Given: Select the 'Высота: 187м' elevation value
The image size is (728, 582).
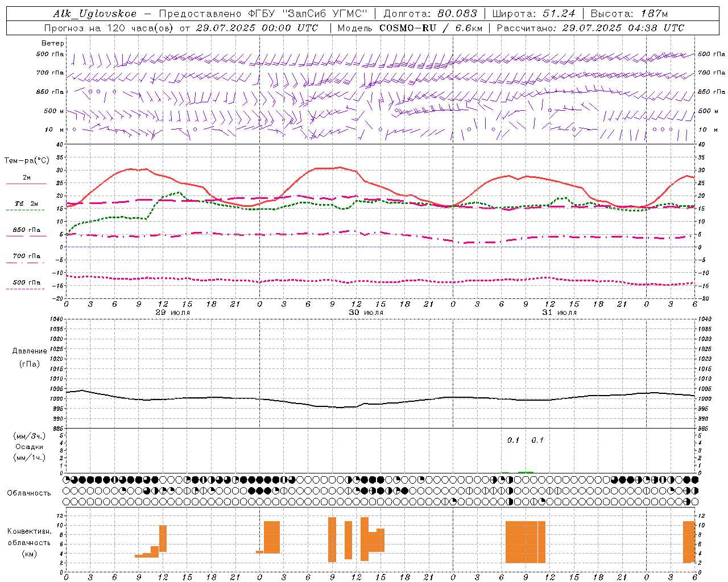Looking at the screenshot, I should [x=630, y=14].
